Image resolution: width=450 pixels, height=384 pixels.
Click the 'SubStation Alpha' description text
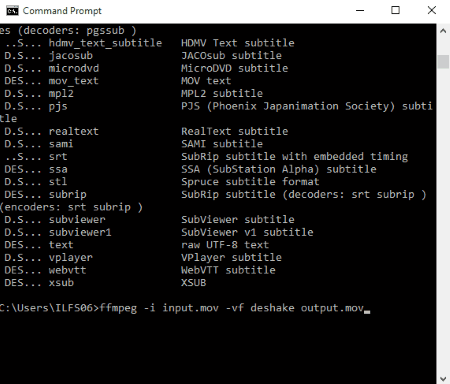click(263, 169)
